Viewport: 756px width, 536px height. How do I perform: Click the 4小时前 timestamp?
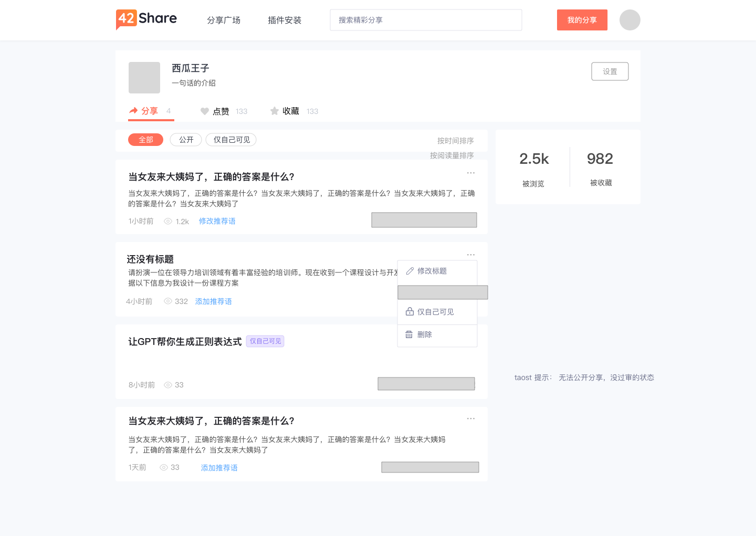tap(139, 301)
